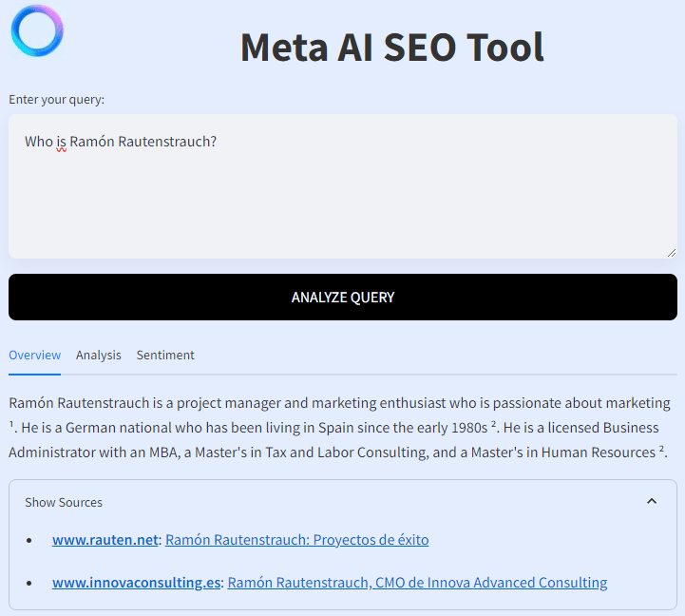Viewport: 685px width, 616px height.
Task: Click the Analyze Query button
Action: click(343, 298)
